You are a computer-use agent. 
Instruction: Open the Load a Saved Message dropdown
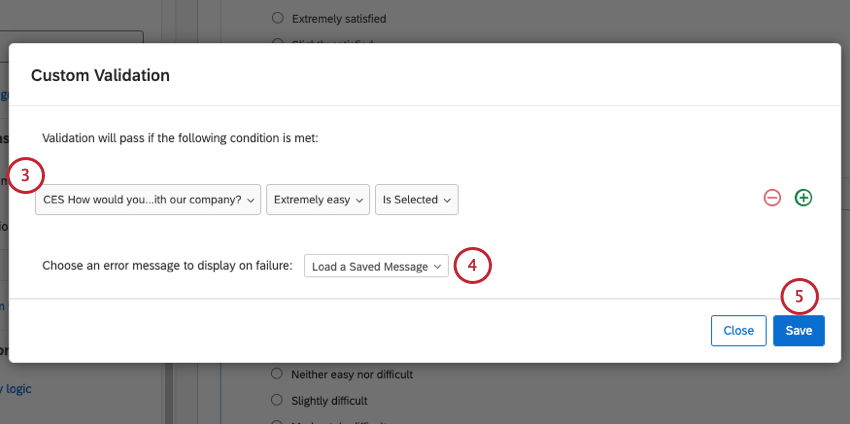click(376, 267)
